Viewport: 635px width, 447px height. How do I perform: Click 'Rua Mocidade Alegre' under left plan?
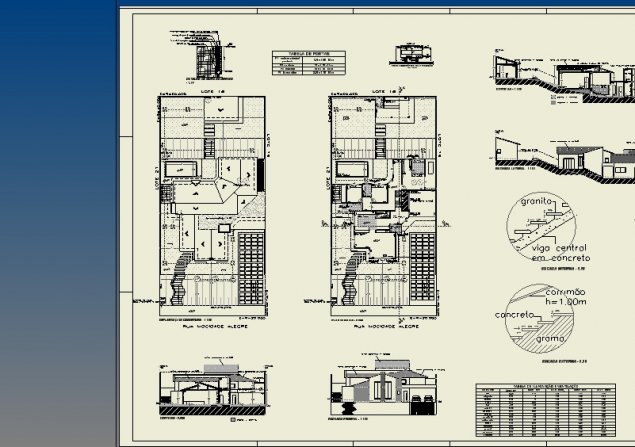212,326
